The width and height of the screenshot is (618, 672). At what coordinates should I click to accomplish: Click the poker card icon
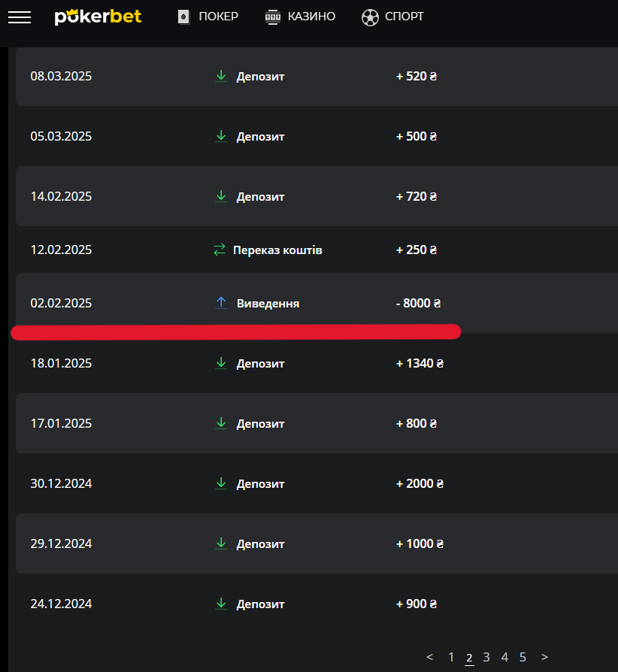[183, 17]
